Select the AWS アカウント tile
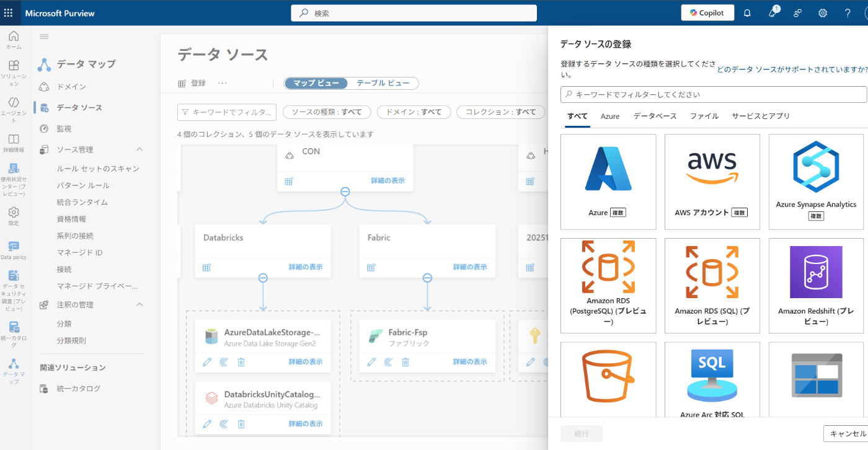 click(x=712, y=182)
